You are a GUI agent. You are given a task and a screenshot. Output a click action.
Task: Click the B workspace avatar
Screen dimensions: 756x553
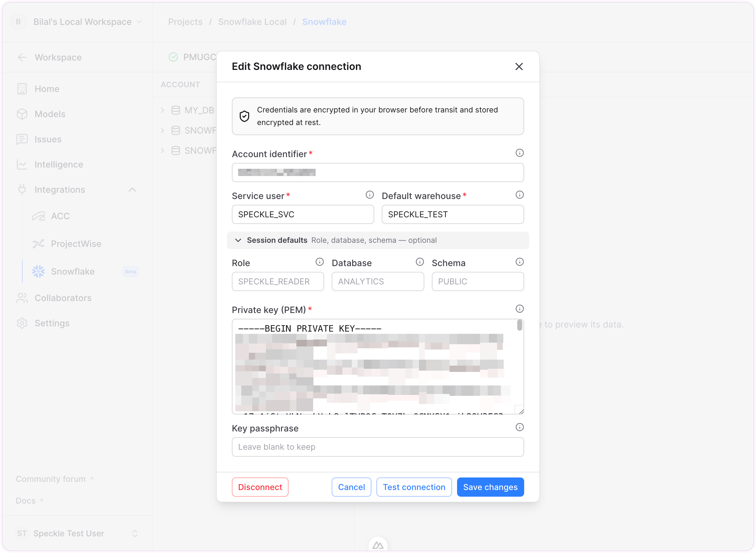tap(18, 22)
